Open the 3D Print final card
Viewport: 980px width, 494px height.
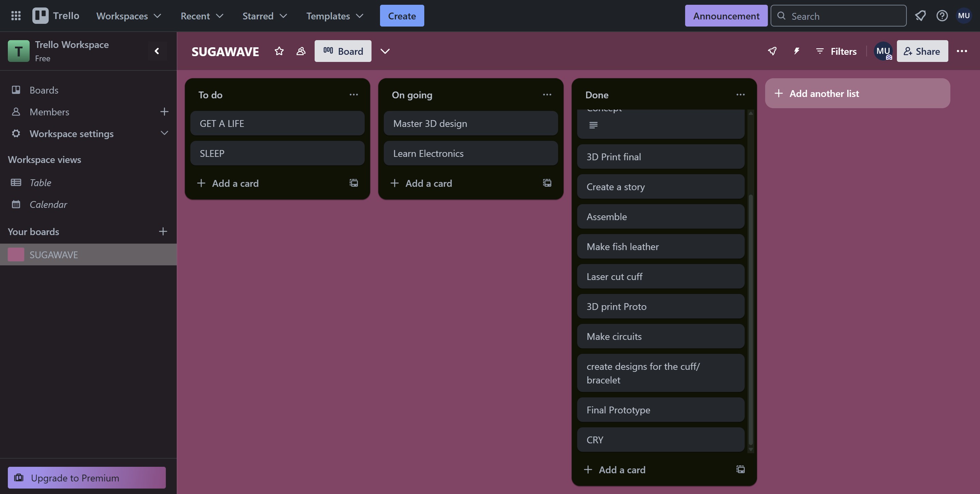pyautogui.click(x=661, y=157)
